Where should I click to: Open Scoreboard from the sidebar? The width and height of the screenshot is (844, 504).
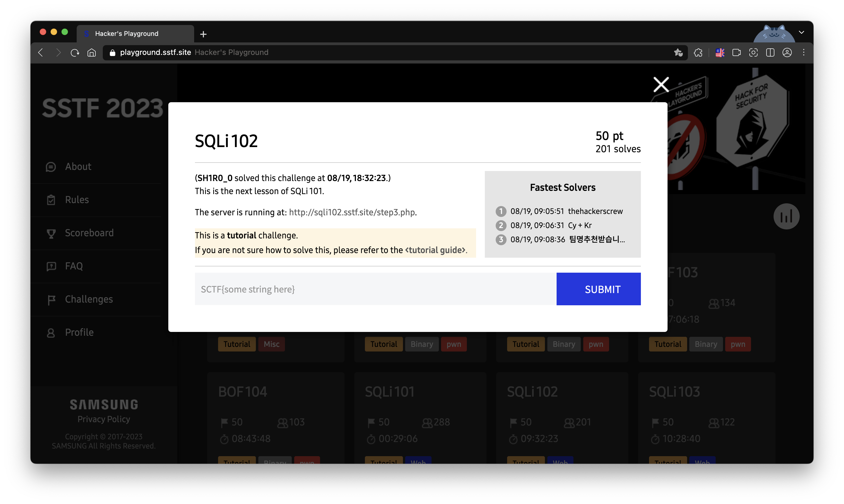[x=89, y=233]
